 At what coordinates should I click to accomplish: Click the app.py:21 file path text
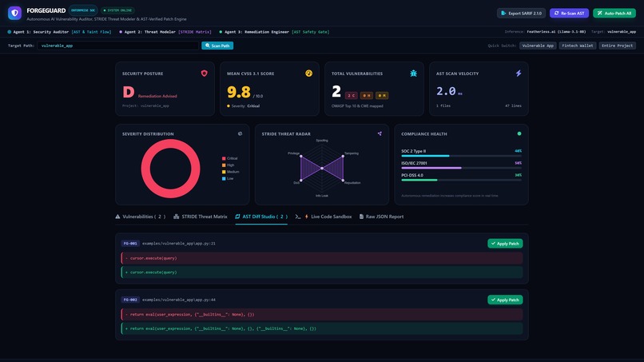pos(179,243)
